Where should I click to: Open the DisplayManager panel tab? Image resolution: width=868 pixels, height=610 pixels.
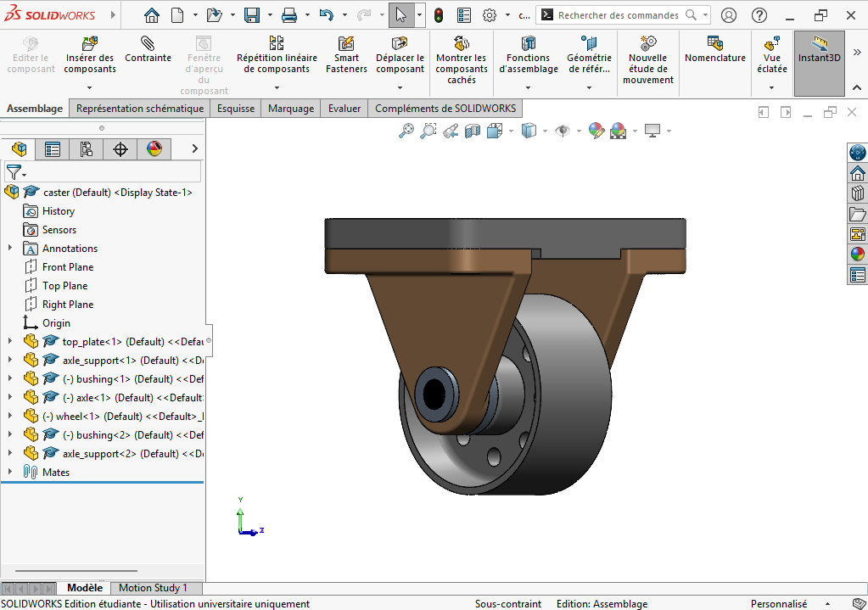click(153, 148)
